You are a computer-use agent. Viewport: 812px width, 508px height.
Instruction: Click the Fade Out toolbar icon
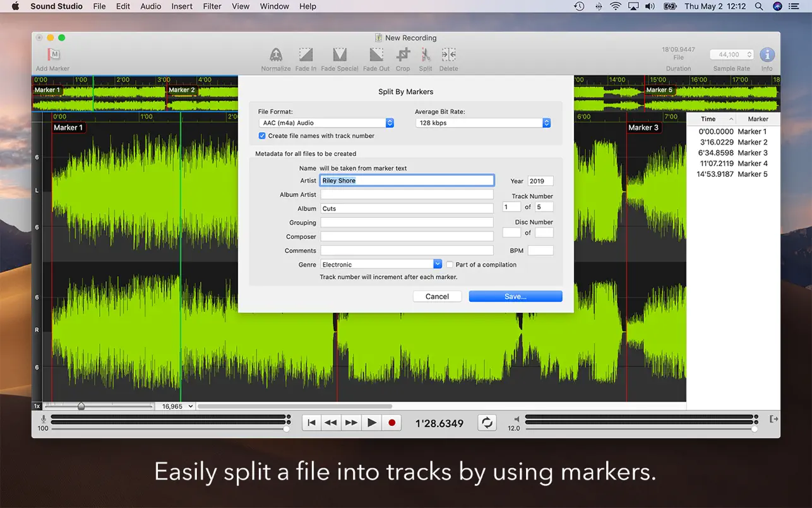tap(376, 55)
